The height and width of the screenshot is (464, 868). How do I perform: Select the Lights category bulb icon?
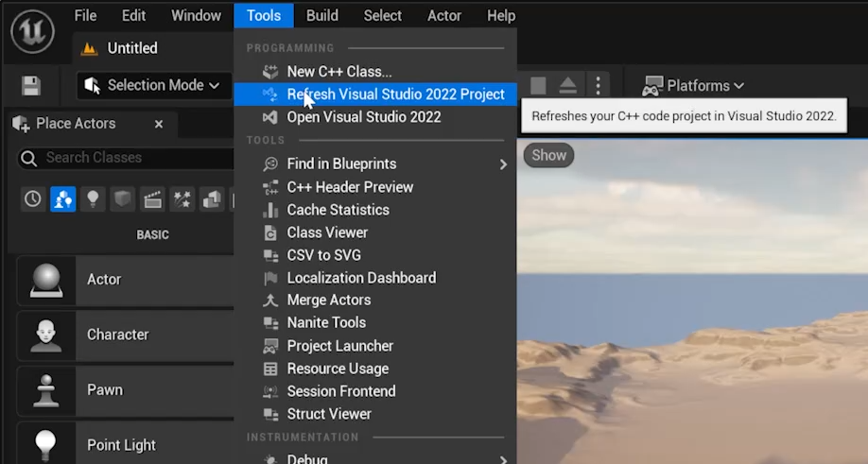point(93,198)
